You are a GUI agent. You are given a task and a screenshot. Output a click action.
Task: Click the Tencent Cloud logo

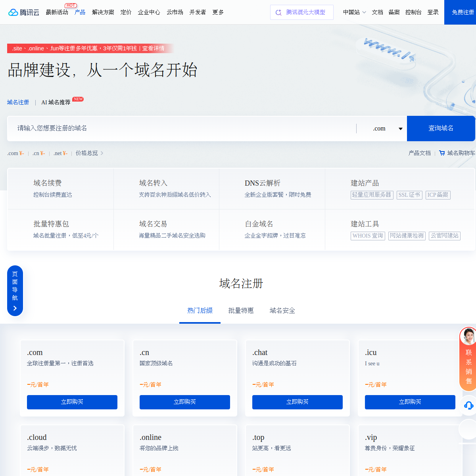click(24, 12)
